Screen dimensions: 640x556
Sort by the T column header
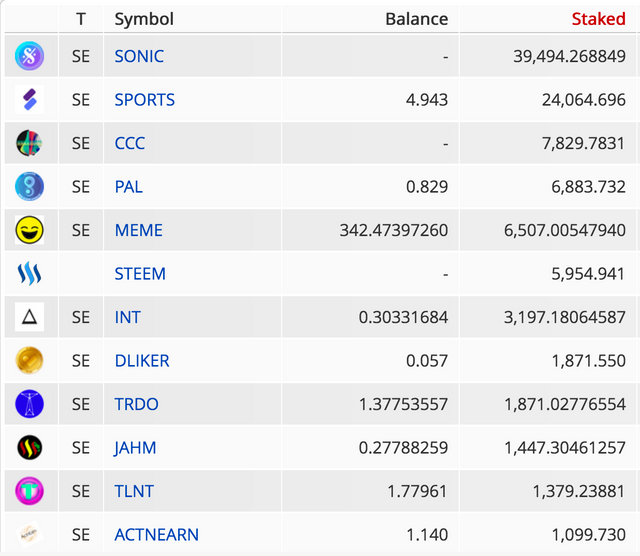(81, 19)
